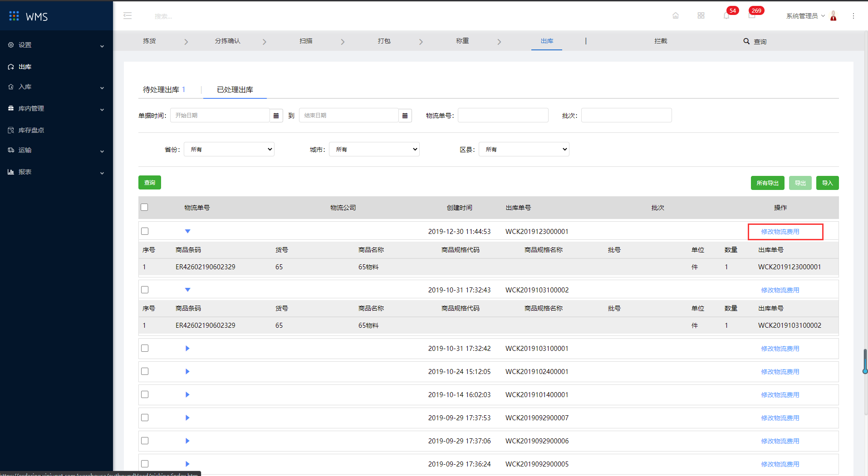Check the row WCK2019092900007 checkbox
Image resolution: width=868 pixels, height=476 pixels.
145,418
